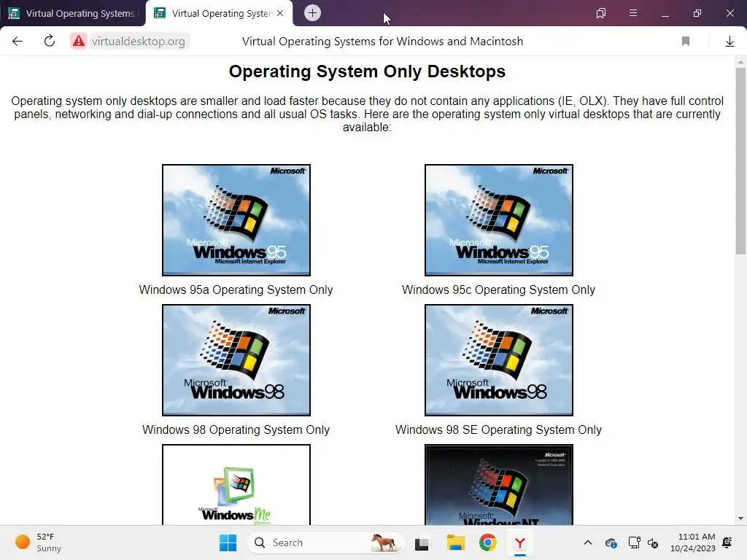Open the Windows 95c desktop thumbnail
747x560 pixels.
(499, 220)
